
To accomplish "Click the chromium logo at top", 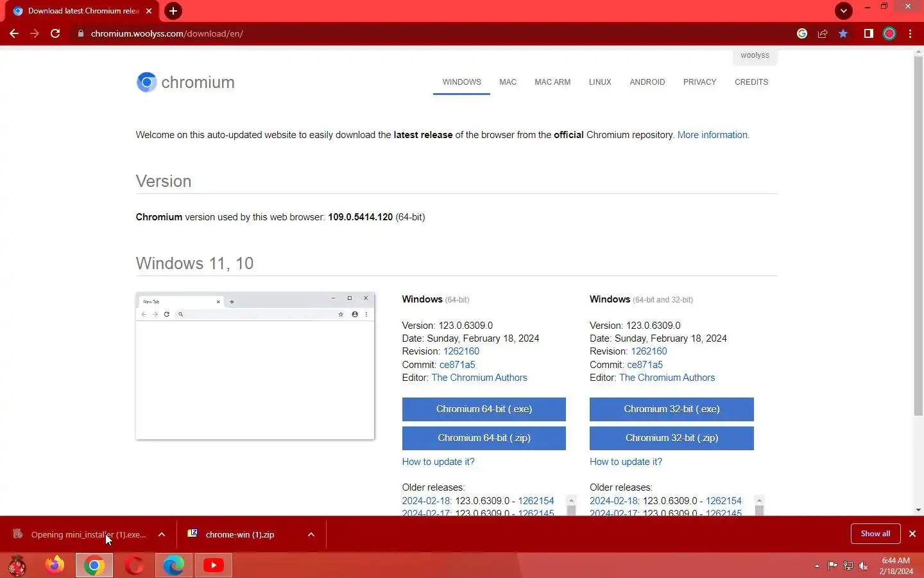I will (x=185, y=82).
